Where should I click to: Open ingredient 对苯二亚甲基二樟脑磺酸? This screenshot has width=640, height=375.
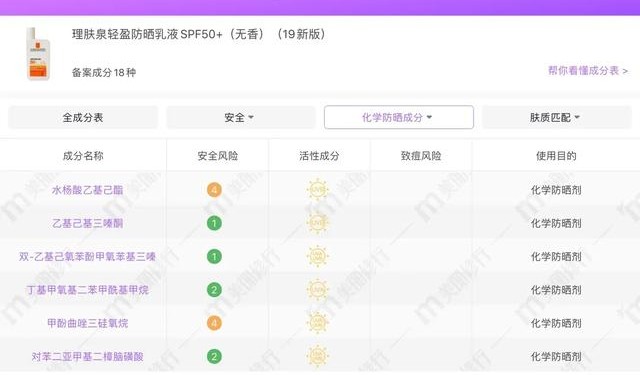coord(87,357)
